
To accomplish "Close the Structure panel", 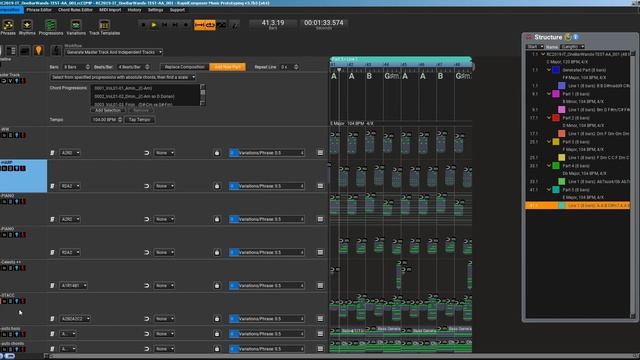I will point(529,37).
